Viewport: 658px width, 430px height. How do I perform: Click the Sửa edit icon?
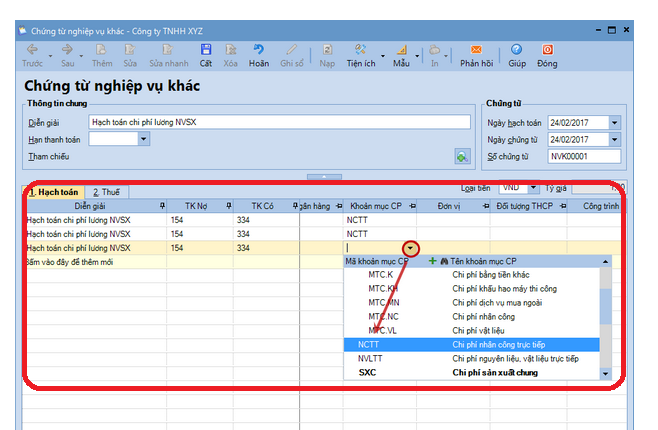[130, 50]
